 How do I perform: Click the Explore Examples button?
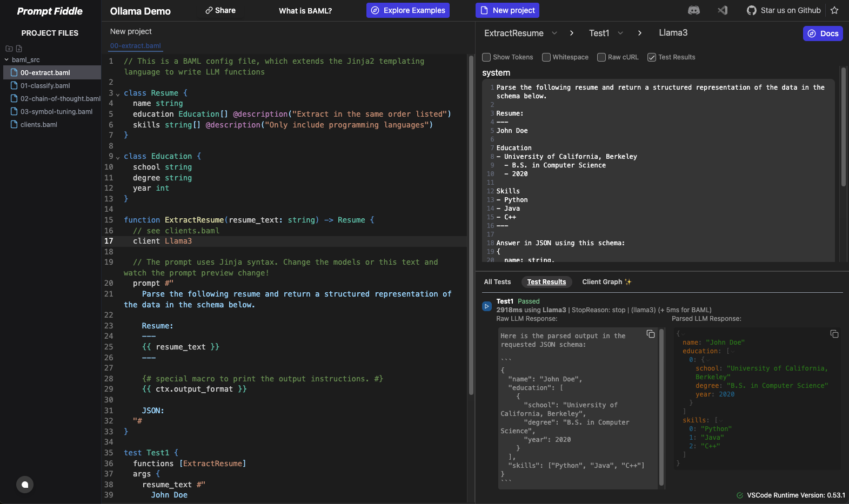pos(408,10)
